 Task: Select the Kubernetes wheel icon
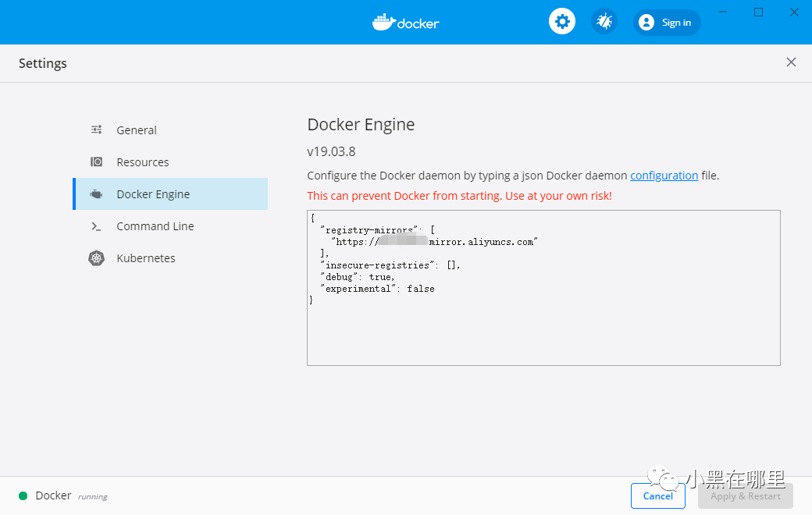pos(96,257)
